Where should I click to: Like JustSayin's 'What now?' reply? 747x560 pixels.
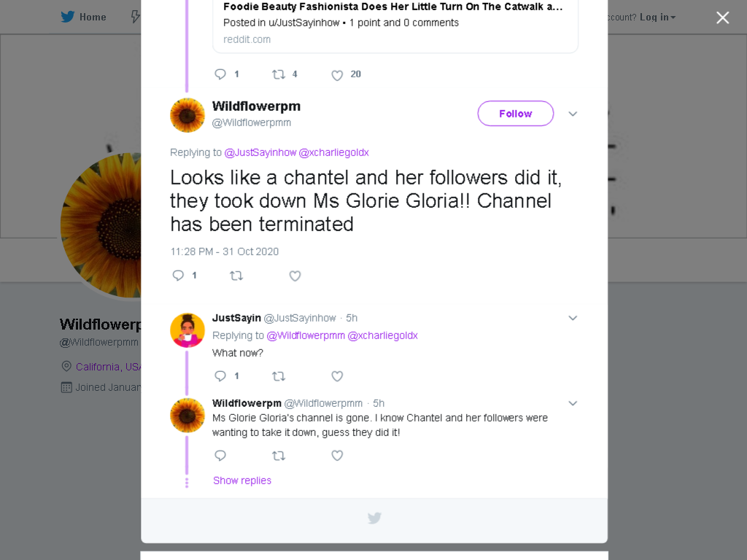337,376
